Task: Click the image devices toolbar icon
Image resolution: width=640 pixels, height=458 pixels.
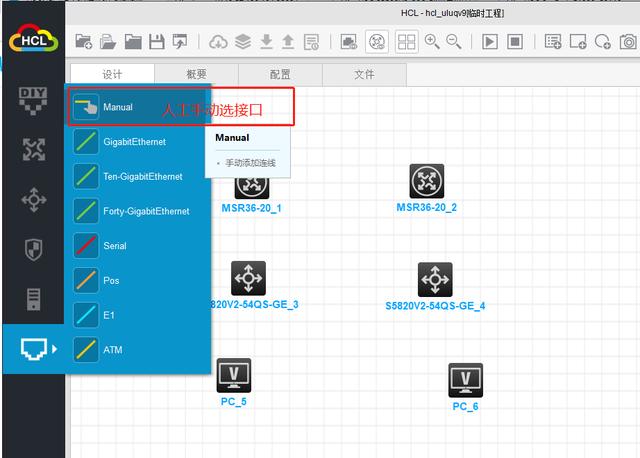Action: click(349, 42)
